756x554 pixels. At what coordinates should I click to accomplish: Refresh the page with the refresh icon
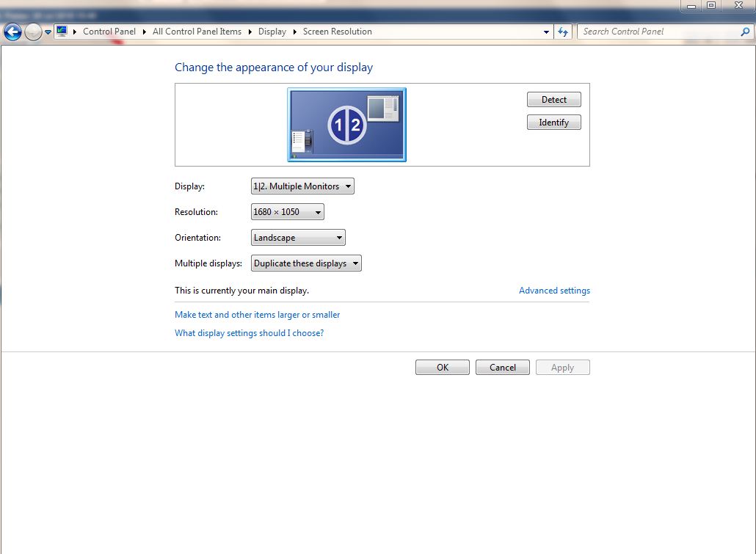click(563, 32)
